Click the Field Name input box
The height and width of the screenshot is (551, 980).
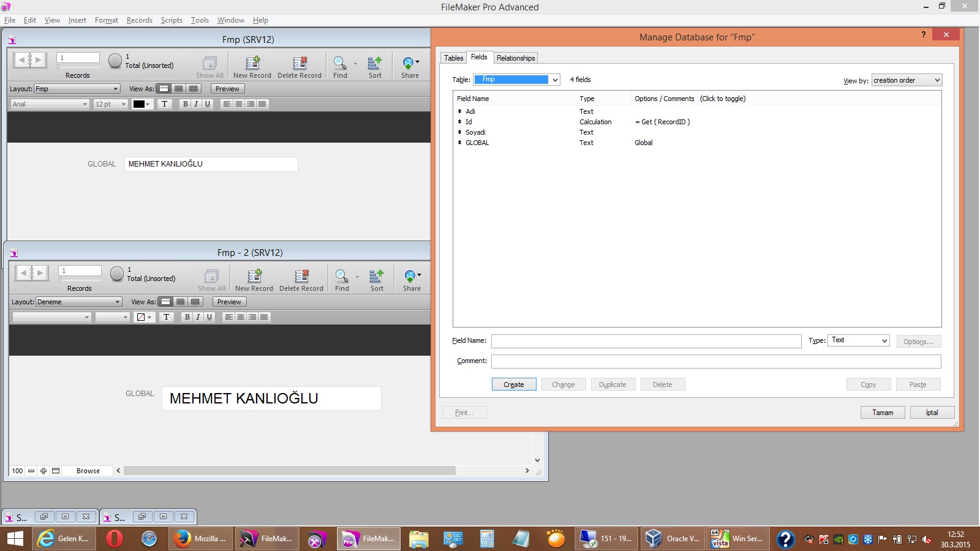[646, 341]
